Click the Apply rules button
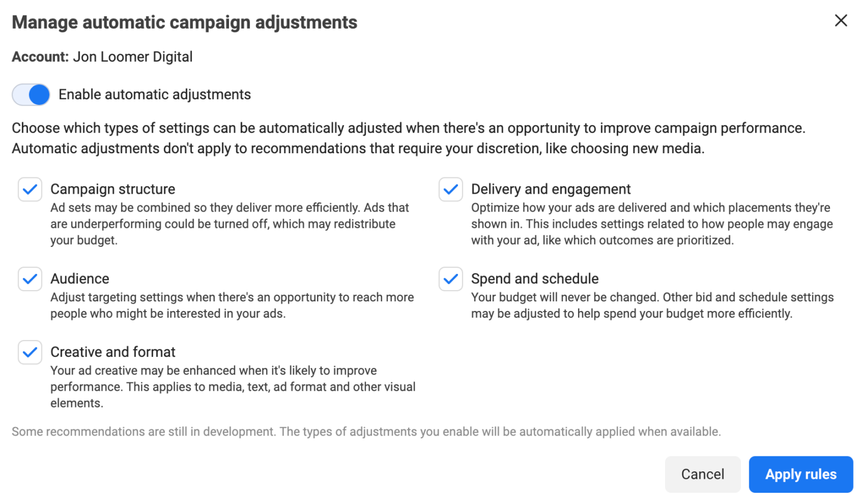 [x=801, y=474]
